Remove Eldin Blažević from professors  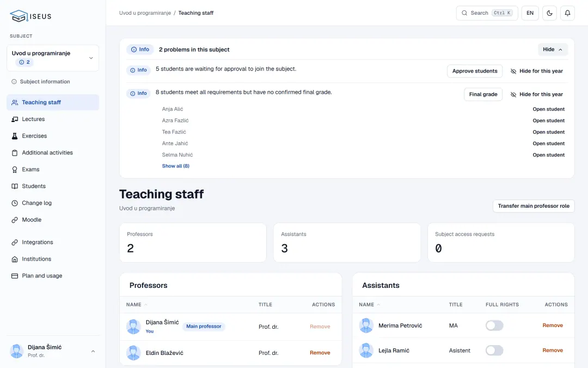(320, 353)
